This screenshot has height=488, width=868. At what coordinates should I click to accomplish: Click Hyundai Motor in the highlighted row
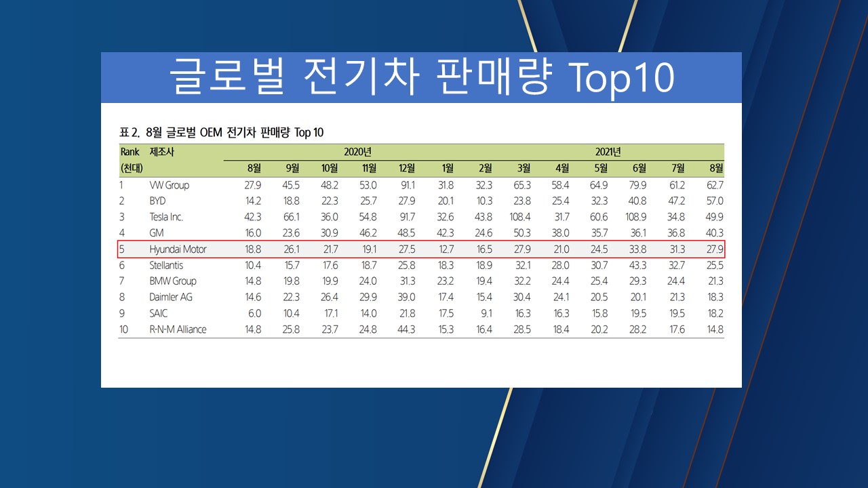[178, 249]
